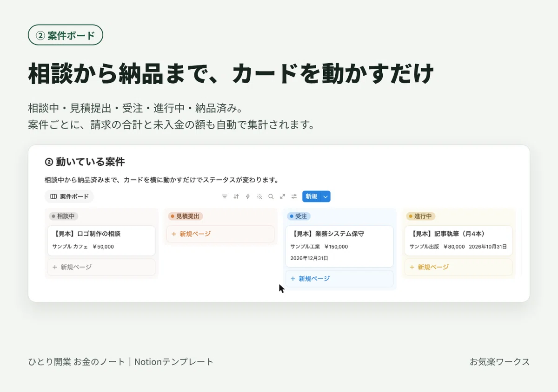The width and height of the screenshot is (558, 392).
Task: Add 新規ページ in 進行中 column
Action: 458,267
